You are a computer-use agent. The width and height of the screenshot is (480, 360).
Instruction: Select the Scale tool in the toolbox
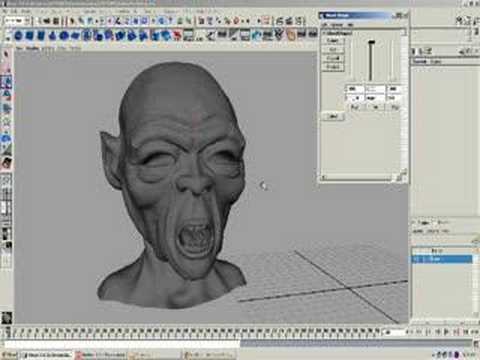pyautogui.click(x=6, y=109)
